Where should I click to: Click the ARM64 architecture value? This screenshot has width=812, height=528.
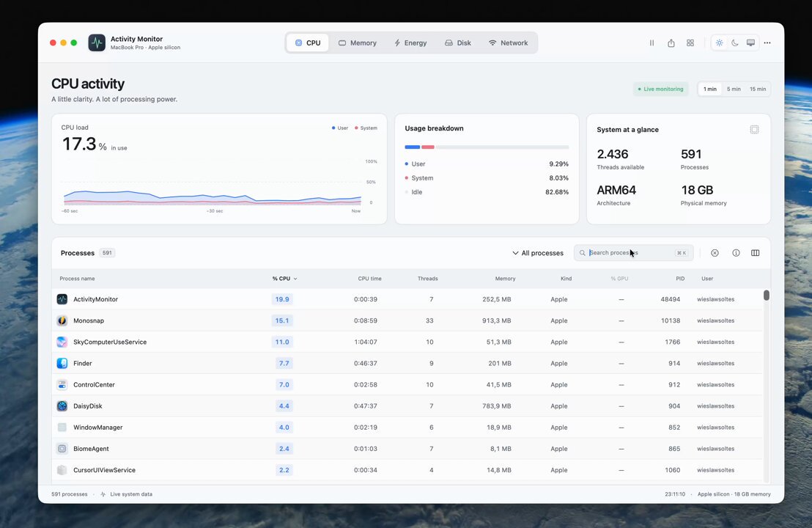[616, 190]
